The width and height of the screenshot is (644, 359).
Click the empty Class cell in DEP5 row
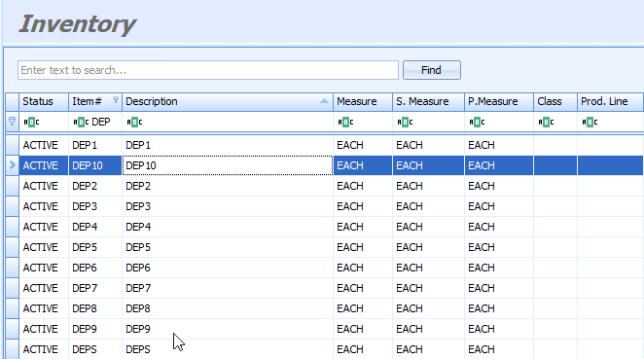point(555,247)
